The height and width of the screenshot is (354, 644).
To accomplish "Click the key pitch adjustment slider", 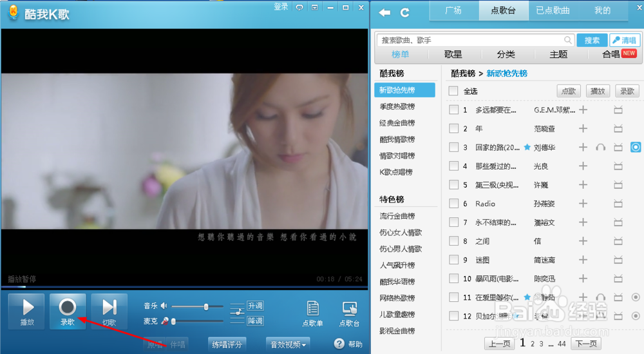I will point(238,313).
